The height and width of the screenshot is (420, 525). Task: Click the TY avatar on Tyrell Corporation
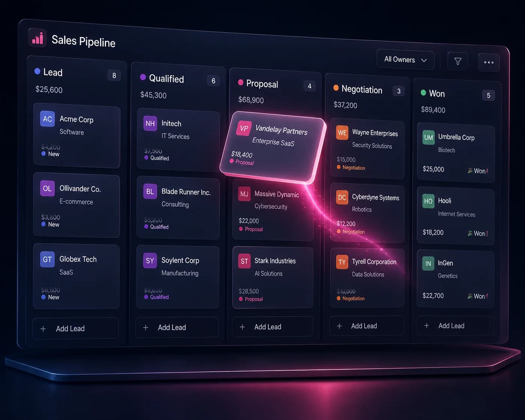pyautogui.click(x=342, y=262)
